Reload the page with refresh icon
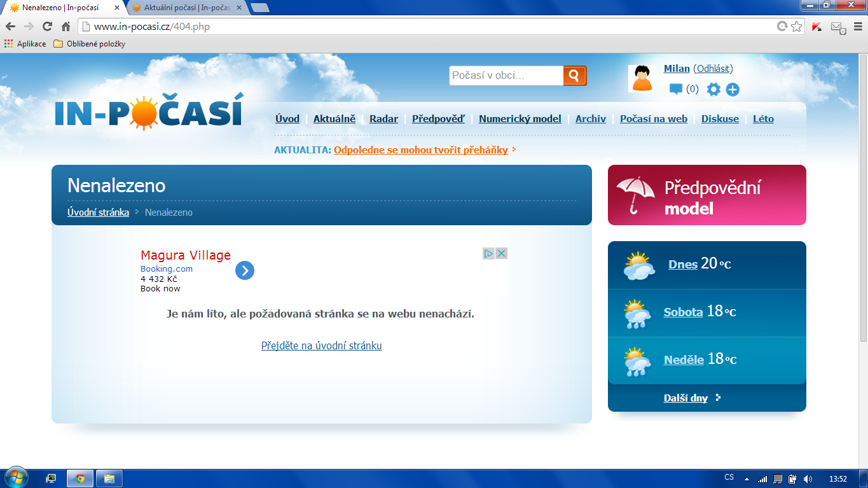The width and height of the screenshot is (868, 488). tap(47, 27)
